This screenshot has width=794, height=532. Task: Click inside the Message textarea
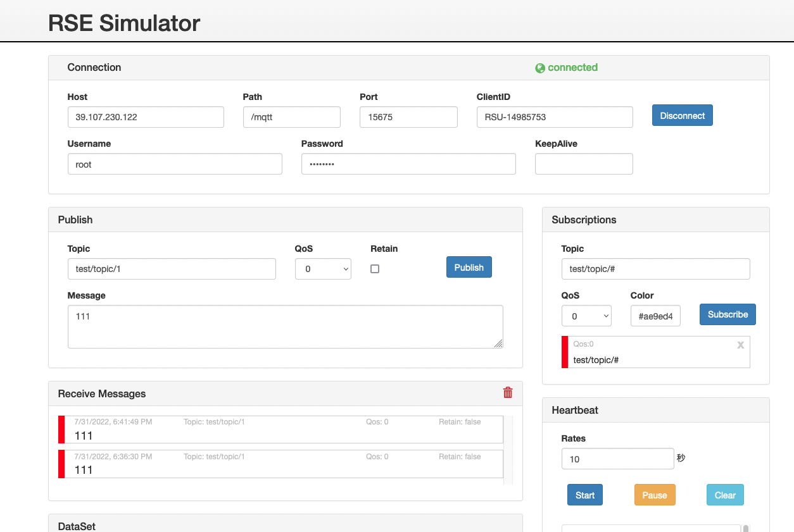pyautogui.click(x=285, y=326)
